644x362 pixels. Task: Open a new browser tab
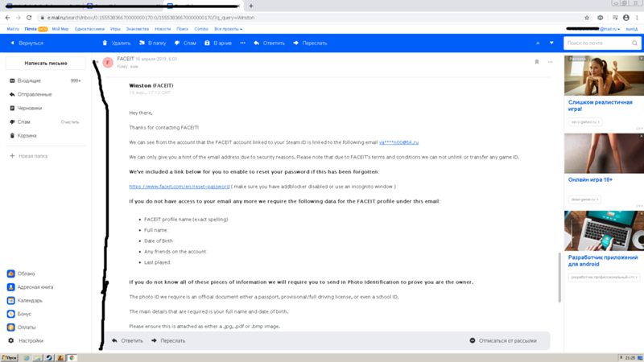(251, 6)
